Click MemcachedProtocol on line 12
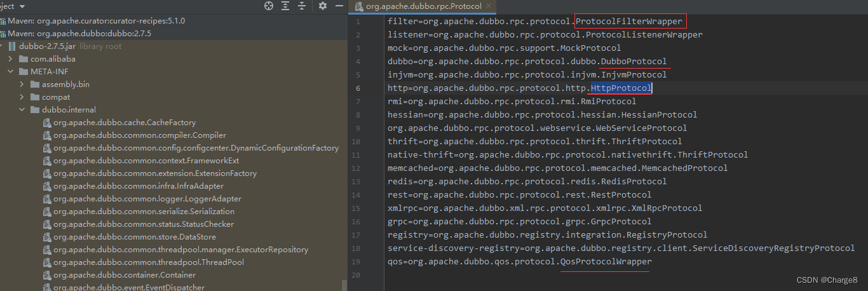 tap(685, 168)
